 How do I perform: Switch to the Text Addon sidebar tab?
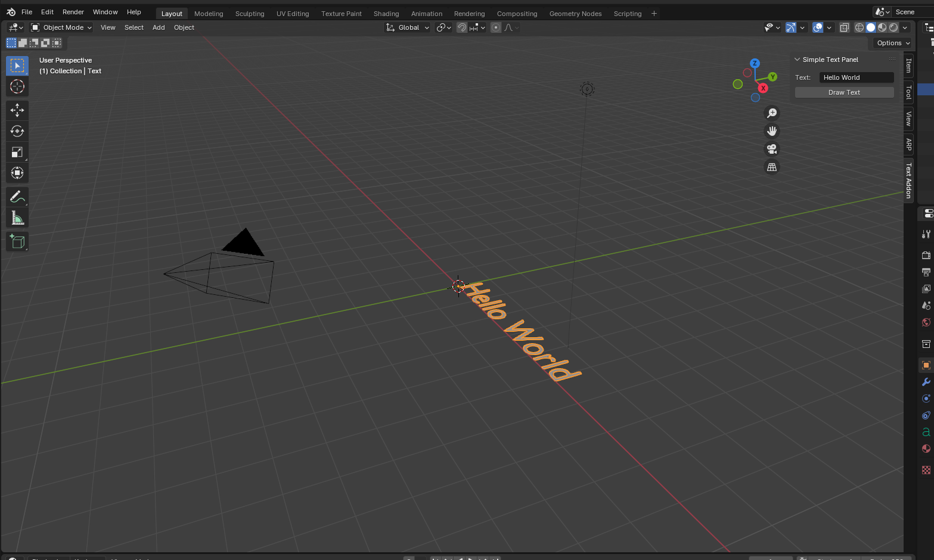click(908, 181)
